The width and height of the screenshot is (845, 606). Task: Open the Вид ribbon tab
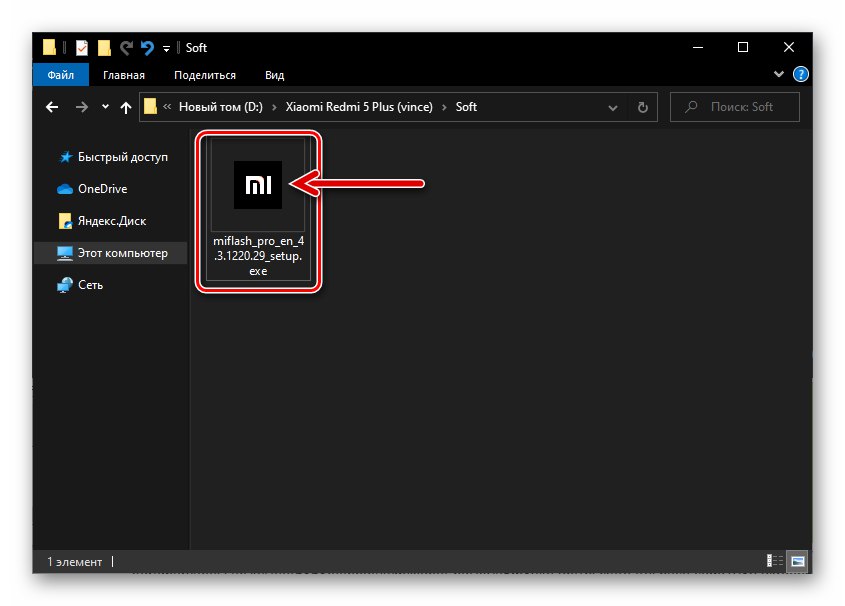coord(274,75)
